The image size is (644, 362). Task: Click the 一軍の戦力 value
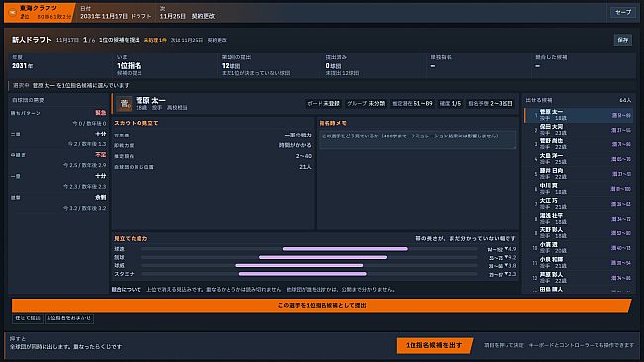[298, 136]
